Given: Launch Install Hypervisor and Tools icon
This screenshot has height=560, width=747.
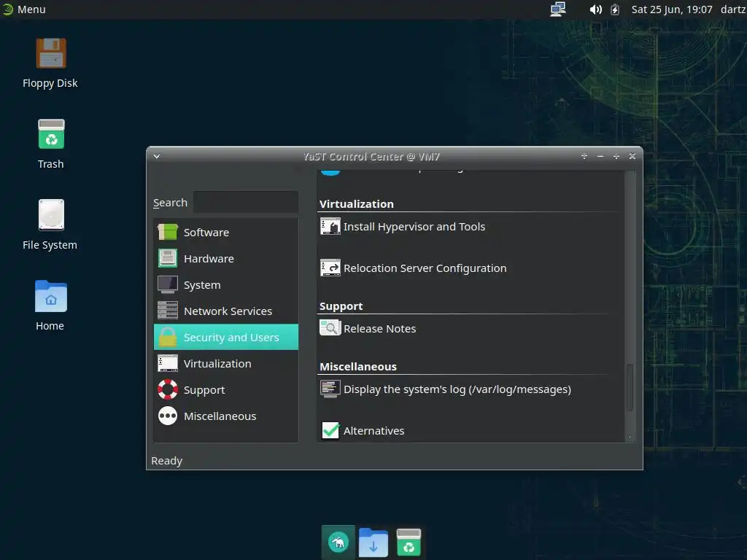Looking at the screenshot, I should point(330,227).
